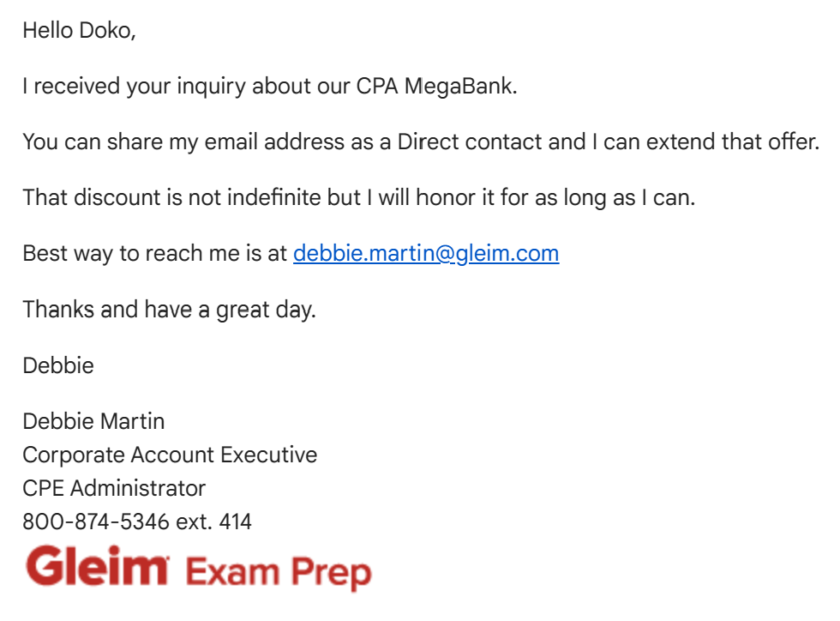Click the signature name 'Debbie Martin'
The image size is (840, 621).
(93, 421)
